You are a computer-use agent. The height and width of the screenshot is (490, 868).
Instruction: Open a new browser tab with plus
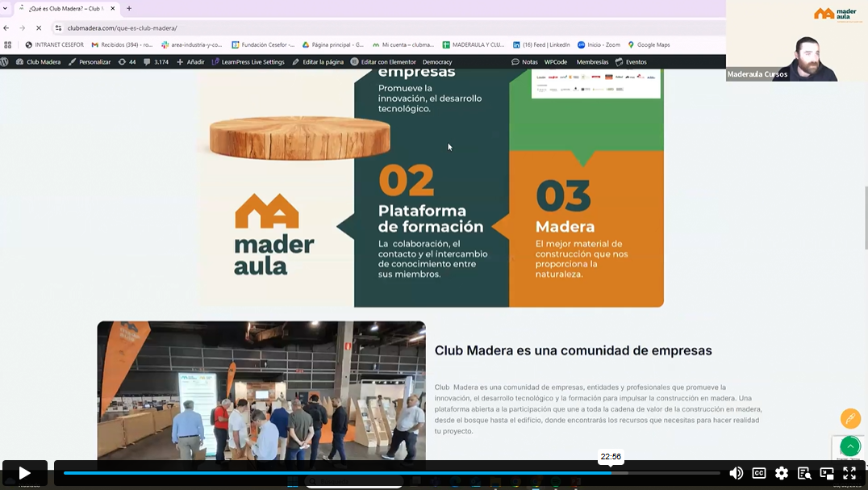pos(129,8)
